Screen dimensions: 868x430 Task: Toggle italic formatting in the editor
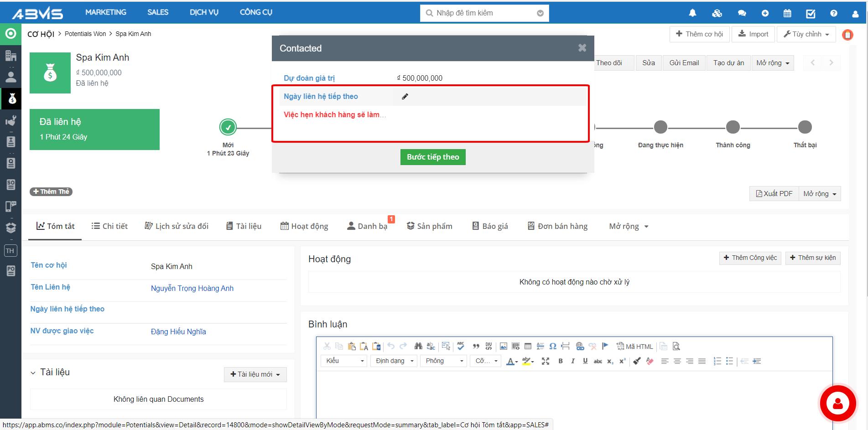pyautogui.click(x=573, y=361)
